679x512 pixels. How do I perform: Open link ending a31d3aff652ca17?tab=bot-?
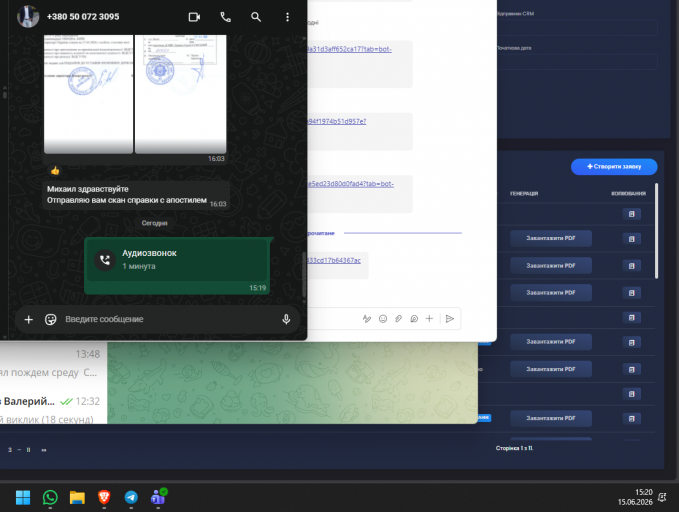coord(349,49)
